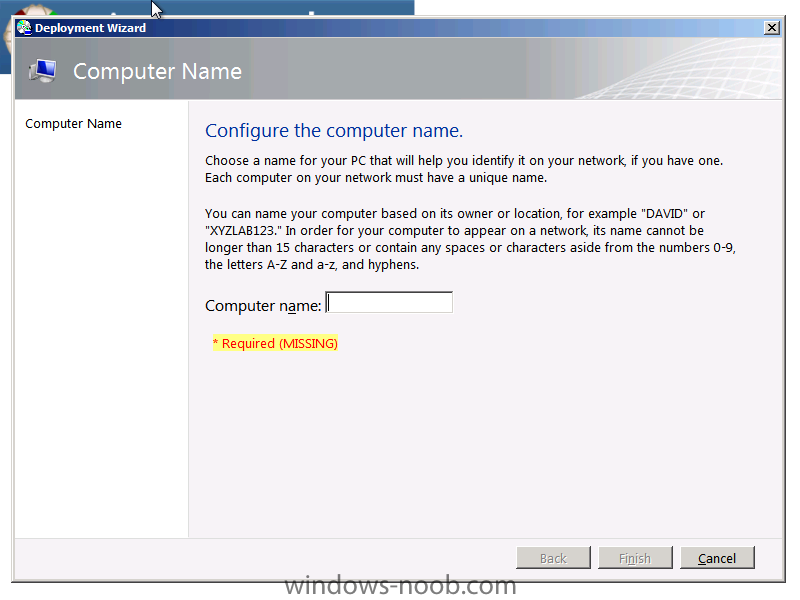
Task: Click the Deployment Wizard title text
Action: pyautogui.click(x=90, y=28)
